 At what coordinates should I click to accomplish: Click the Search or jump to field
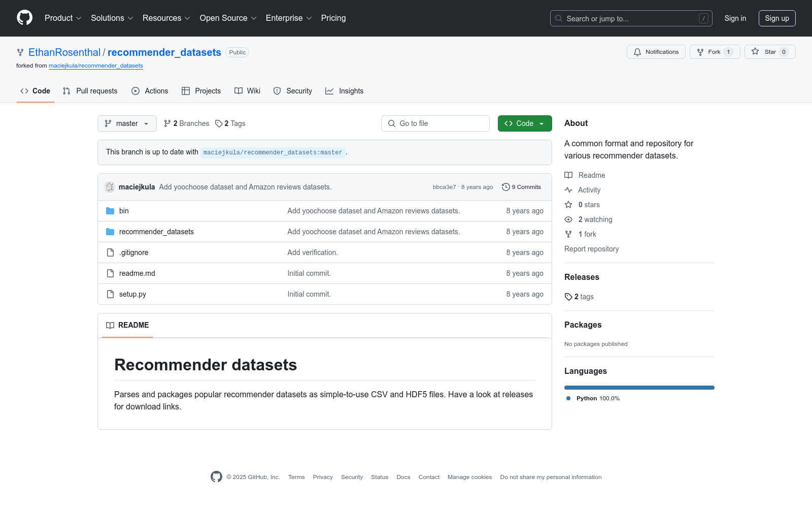pyautogui.click(x=631, y=18)
